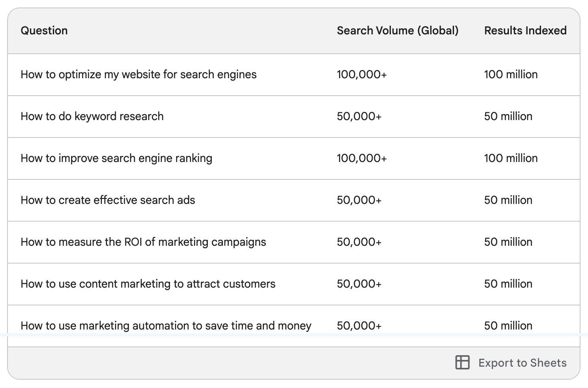Click 'How to use marketing automation' question cell
The height and width of the screenshot is (388, 588).
click(166, 326)
